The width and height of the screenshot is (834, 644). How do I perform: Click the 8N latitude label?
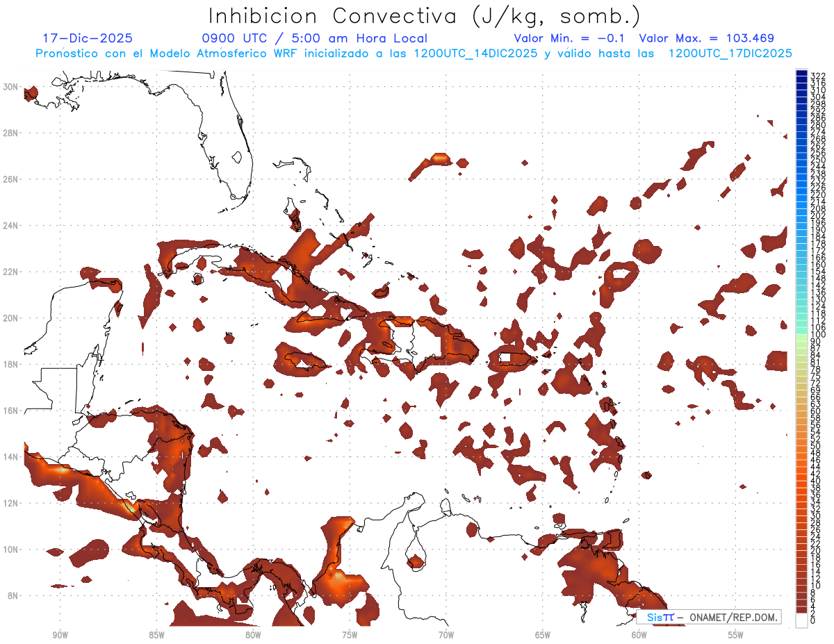(x=13, y=595)
